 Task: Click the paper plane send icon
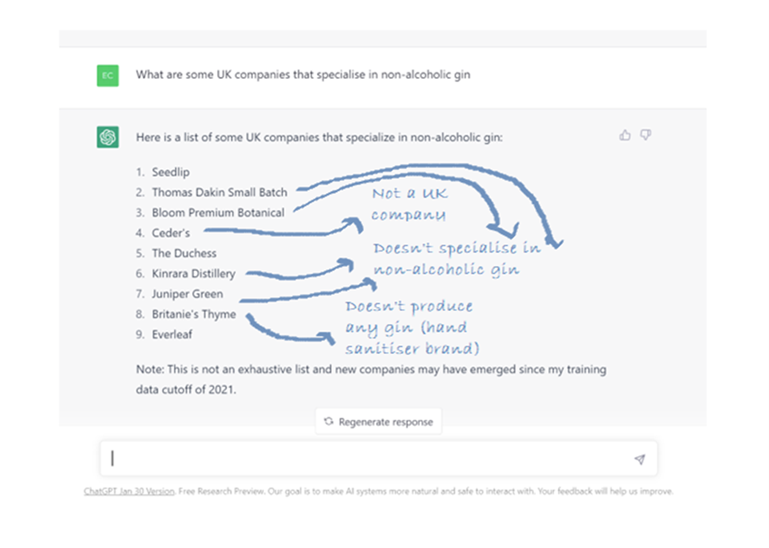(640, 459)
